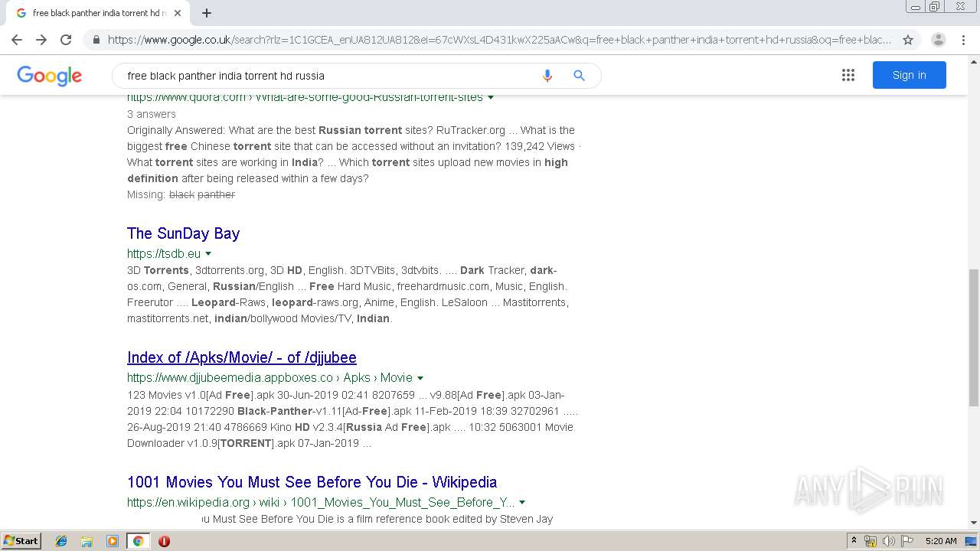
Task: Click the lock icon in the address bar
Action: 96,40
